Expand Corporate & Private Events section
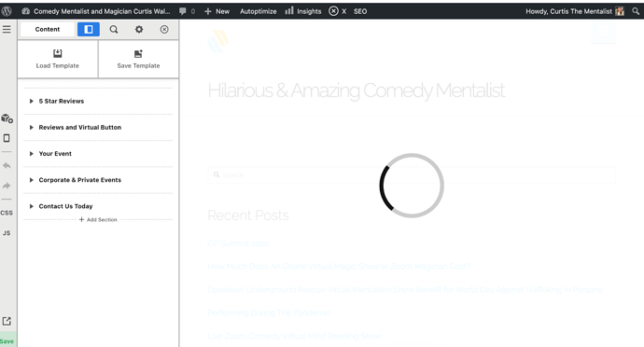The height and width of the screenshot is (347, 644). [x=31, y=180]
